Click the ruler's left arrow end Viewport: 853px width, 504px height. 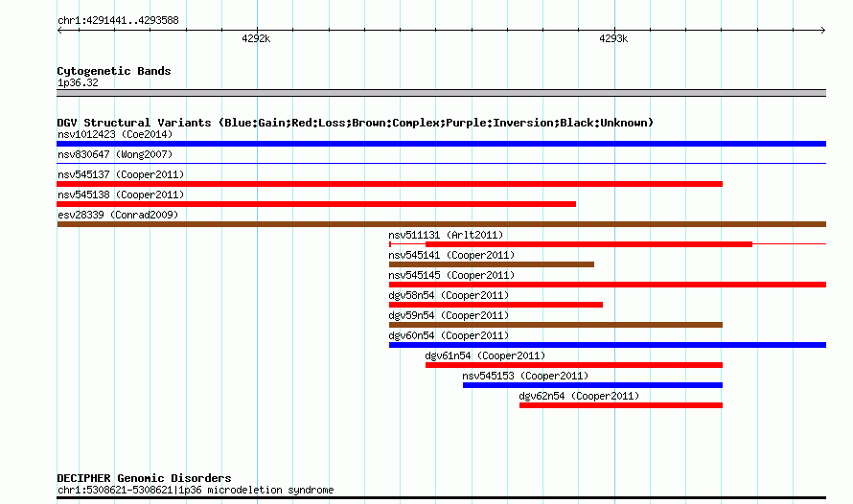tap(59, 30)
